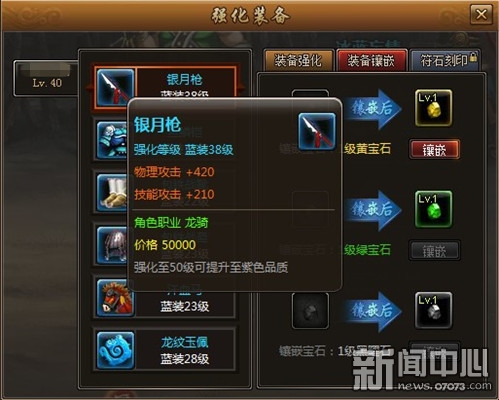Screen dimensions: 499x400
Task: Click the Lv.1 yellow gemstone icon
Action: [x=433, y=108]
